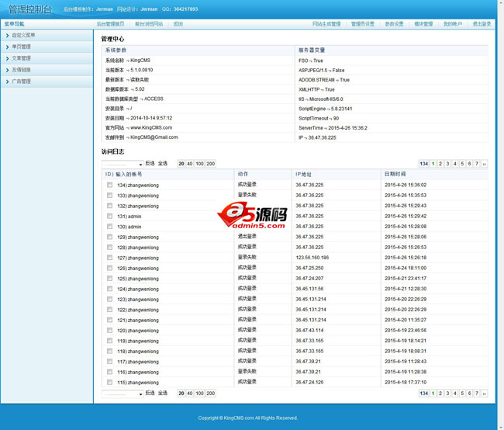Open 网站生成管理 menu
Image resolution: width=504 pixels, height=430 pixels.
coord(326,24)
